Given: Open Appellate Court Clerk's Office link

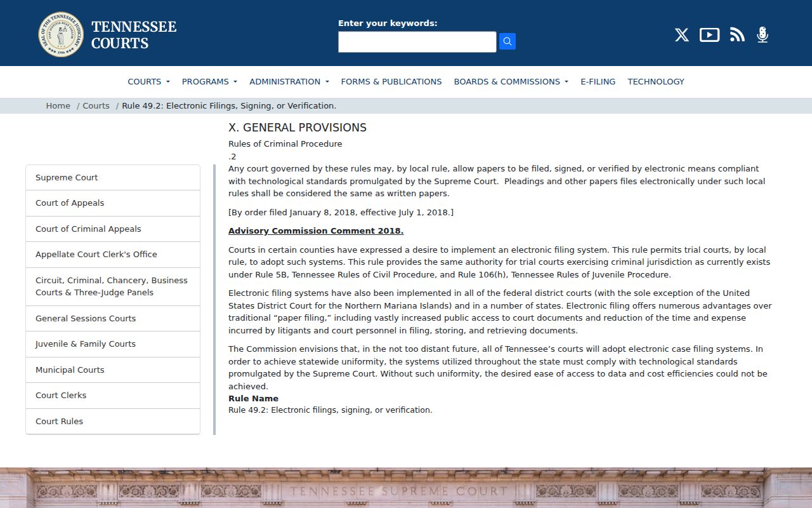Looking at the screenshot, I should 113,254.
